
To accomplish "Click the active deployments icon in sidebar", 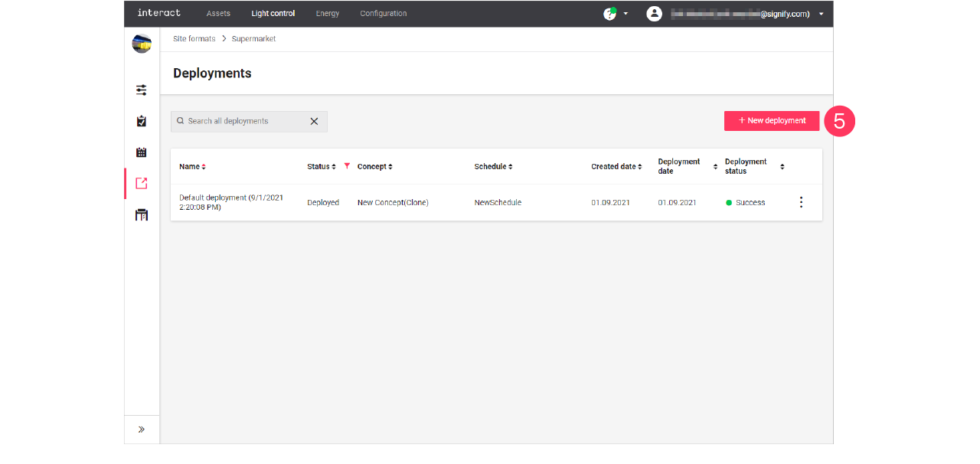I will [x=141, y=183].
